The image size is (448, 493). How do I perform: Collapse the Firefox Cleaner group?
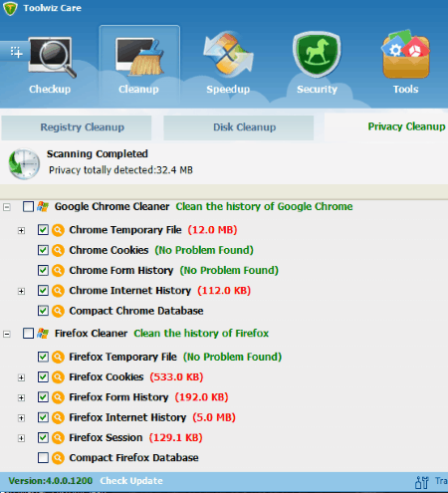pos(7,334)
